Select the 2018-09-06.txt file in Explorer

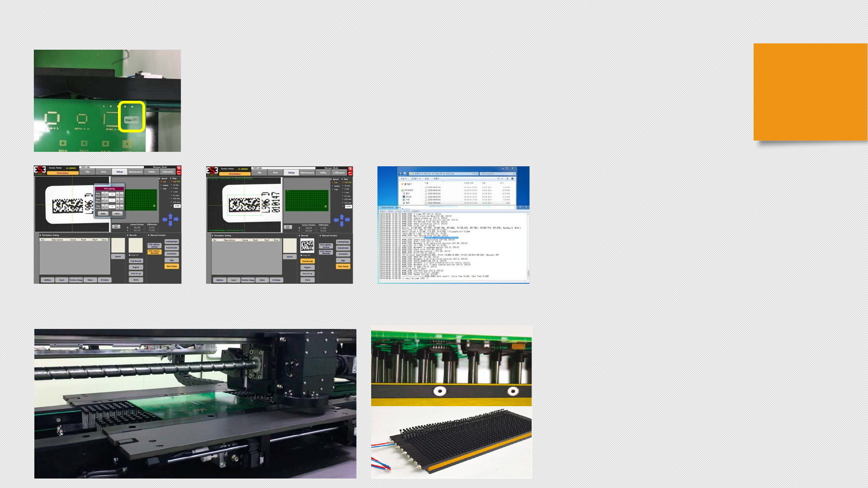point(434,203)
